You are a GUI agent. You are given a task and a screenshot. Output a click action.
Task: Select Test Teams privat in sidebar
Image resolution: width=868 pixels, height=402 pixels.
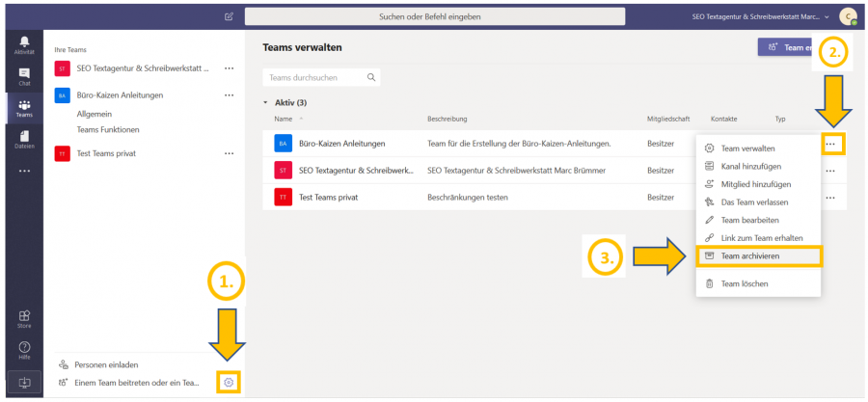[106, 153]
